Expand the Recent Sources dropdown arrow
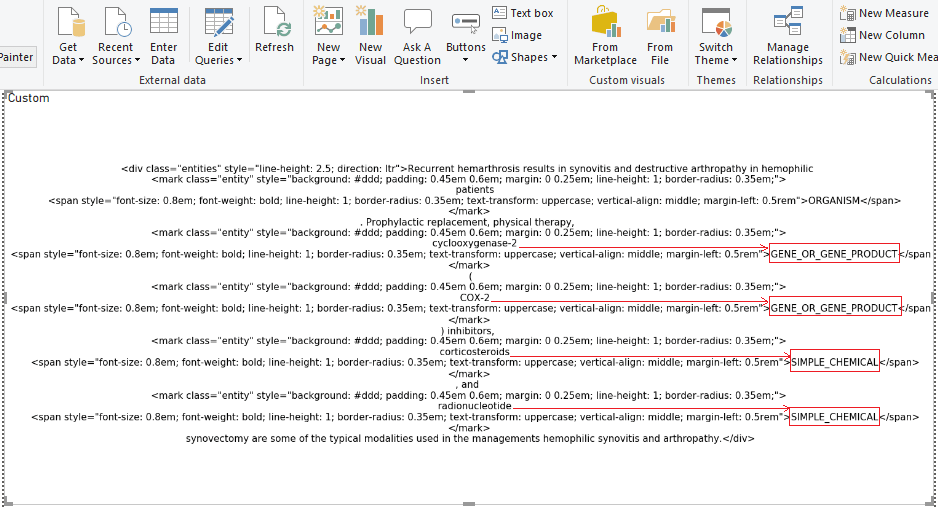Image resolution: width=938 pixels, height=507 pixels. pyautogui.click(x=138, y=60)
